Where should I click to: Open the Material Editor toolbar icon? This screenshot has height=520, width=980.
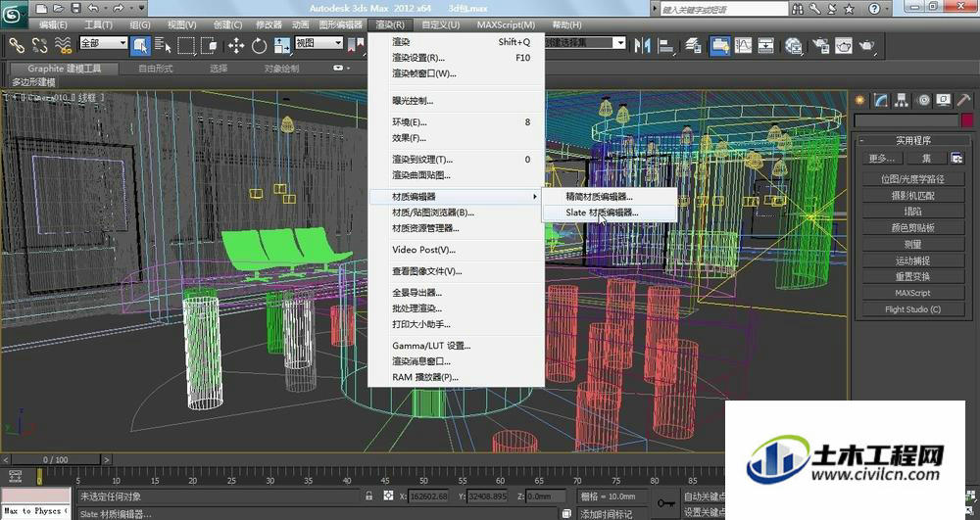pos(794,46)
